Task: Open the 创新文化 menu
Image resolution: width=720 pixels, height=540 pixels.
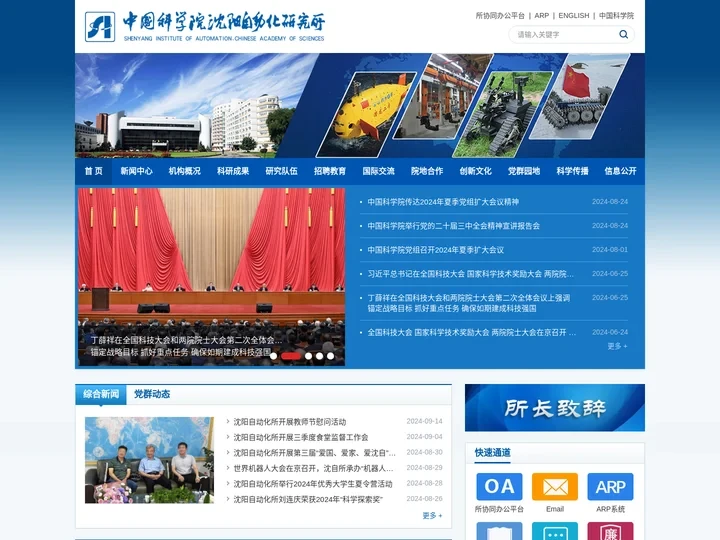Action: (475, 171)
